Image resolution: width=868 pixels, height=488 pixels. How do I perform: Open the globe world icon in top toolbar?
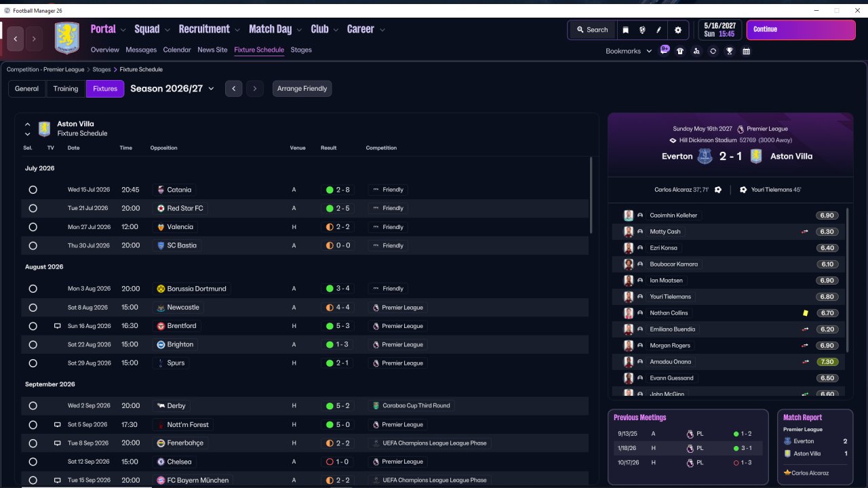click(642, 30)
